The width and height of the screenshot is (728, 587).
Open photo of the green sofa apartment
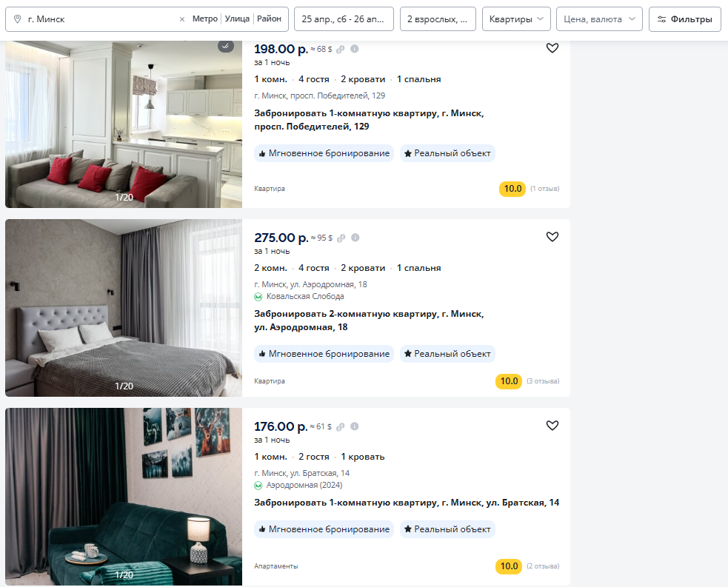tap(124, 497)
